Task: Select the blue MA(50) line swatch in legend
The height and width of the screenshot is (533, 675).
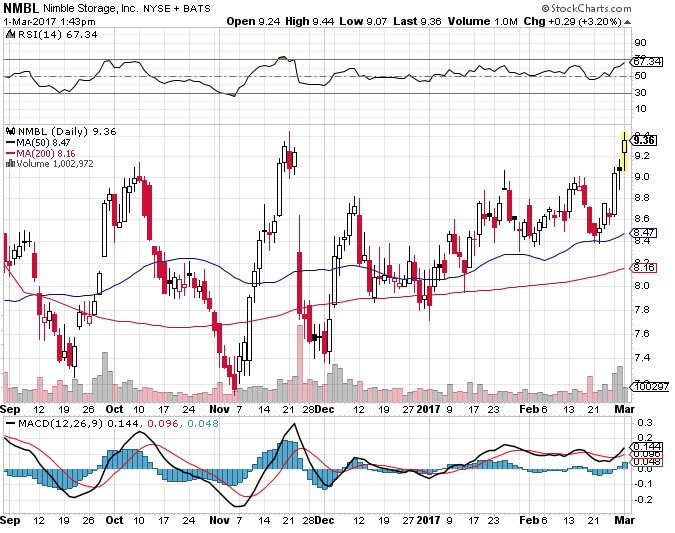Action: click(x=10, y=143)
